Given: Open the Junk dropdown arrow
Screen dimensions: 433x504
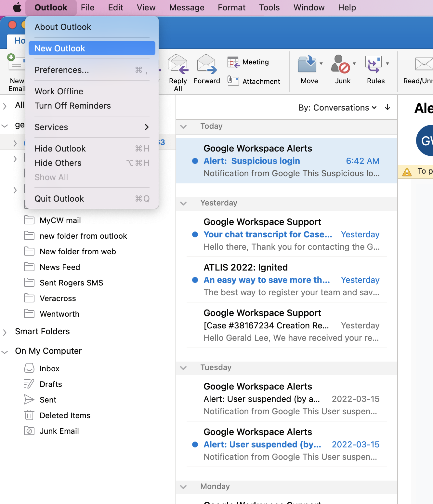Looking at the screenshot, I should tap(354, 64).
